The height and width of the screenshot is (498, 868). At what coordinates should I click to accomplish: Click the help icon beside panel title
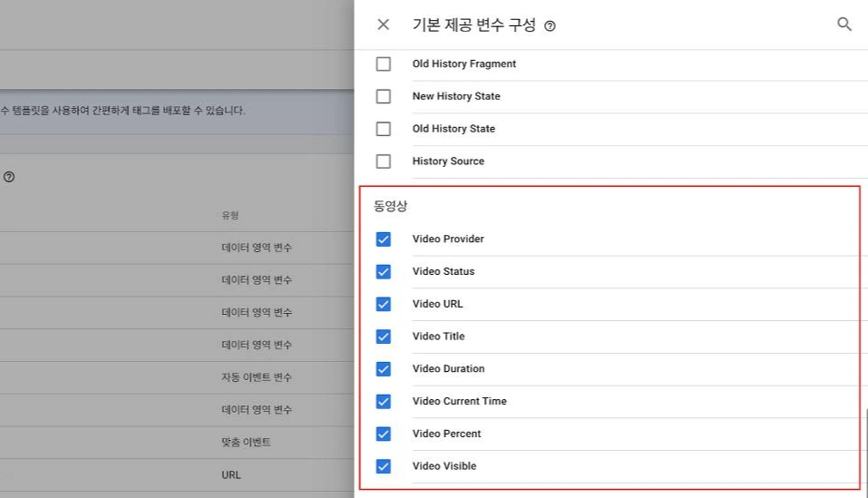click(x=550, y=26)
